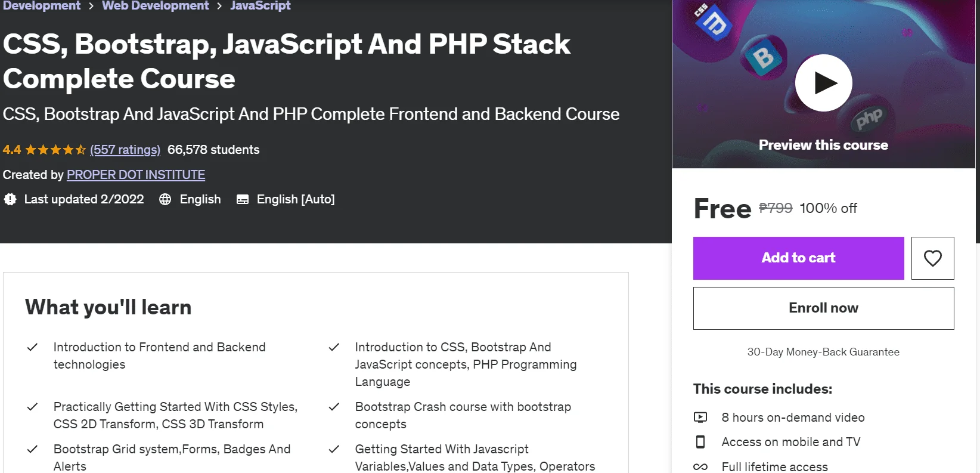980x473 pixels.
Task: Click the 66,578 students text
Action: tap(213, 150)
